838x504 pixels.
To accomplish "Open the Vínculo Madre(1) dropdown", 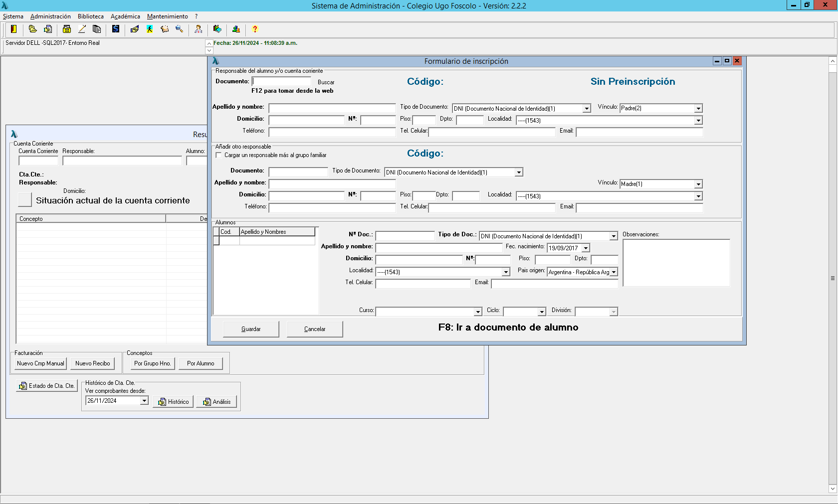I will tap(698, 184).
